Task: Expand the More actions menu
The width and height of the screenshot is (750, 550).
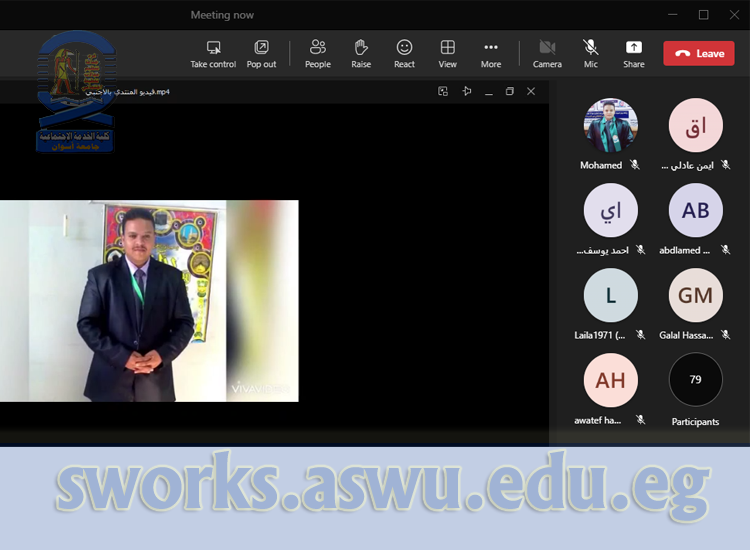Action: coord(490,54)
